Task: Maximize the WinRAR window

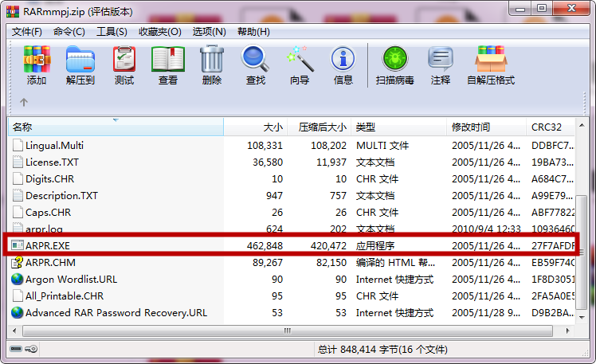Action: point(542,8)
